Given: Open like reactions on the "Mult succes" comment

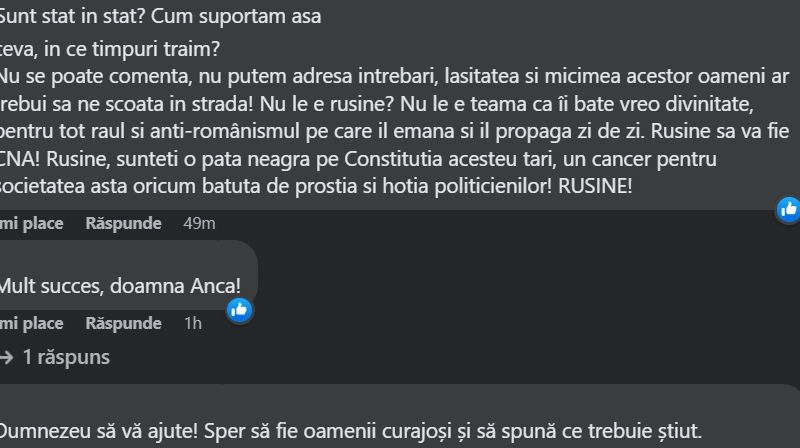Looking at the screenshot, I should [239, 309].
